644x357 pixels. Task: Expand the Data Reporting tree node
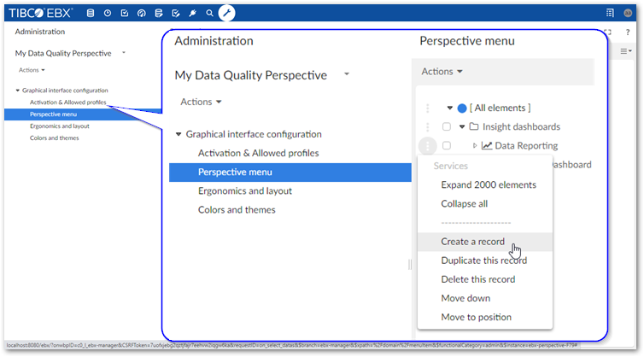click(x=475, y=145)
